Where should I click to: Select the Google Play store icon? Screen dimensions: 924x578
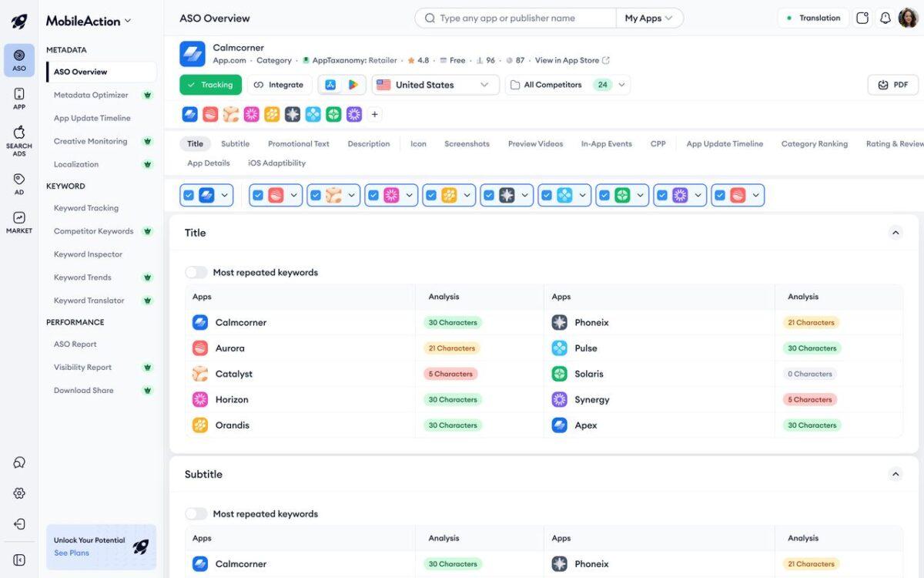[x=353, y=85]
